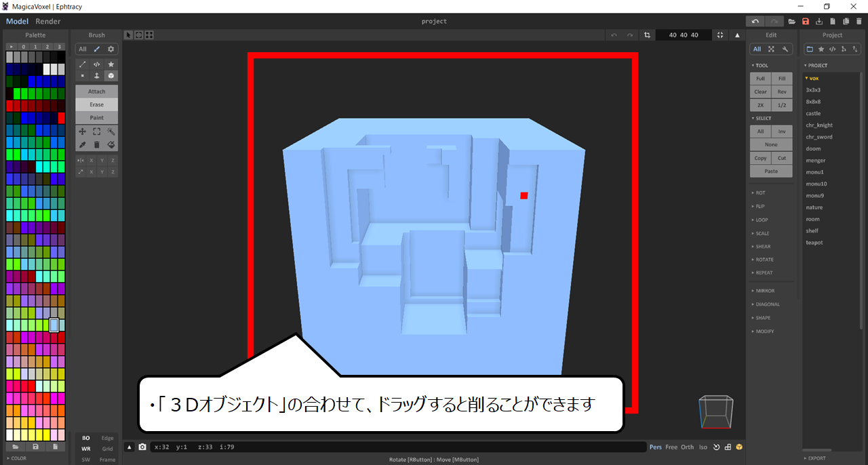Viewport: 868px width, 465px height.
Task: Click the arrow pointer tool above viewport
Action: pyautogui.click(x=129, y=35)
